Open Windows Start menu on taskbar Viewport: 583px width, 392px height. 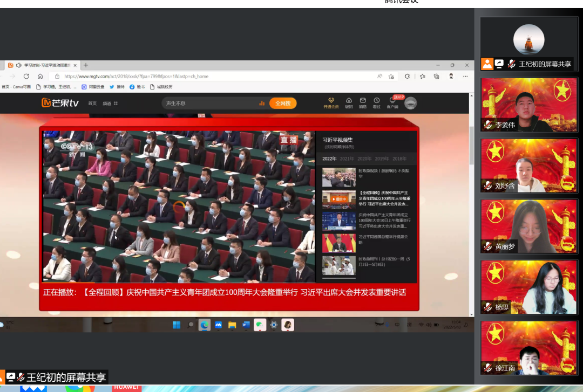pos(177,325)
